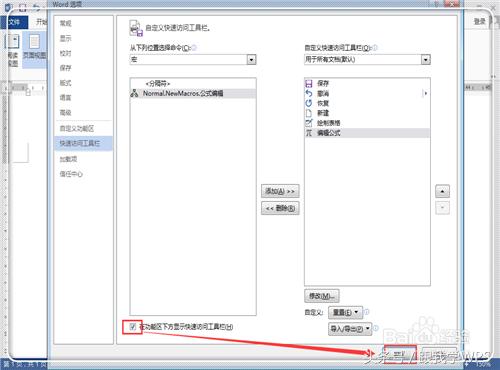
Task: Click the 绘制表格 draw table icon
Action: click(309, 123)
